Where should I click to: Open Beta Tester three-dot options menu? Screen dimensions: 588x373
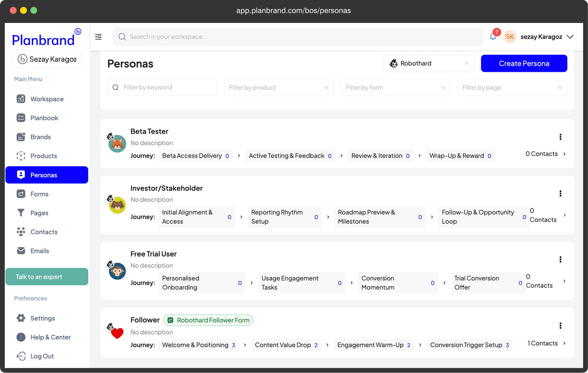click(560, 137)
